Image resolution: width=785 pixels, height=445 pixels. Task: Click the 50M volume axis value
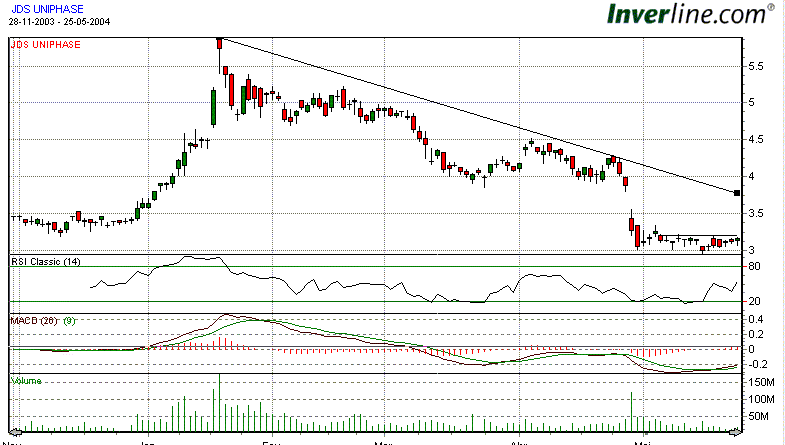758,416
